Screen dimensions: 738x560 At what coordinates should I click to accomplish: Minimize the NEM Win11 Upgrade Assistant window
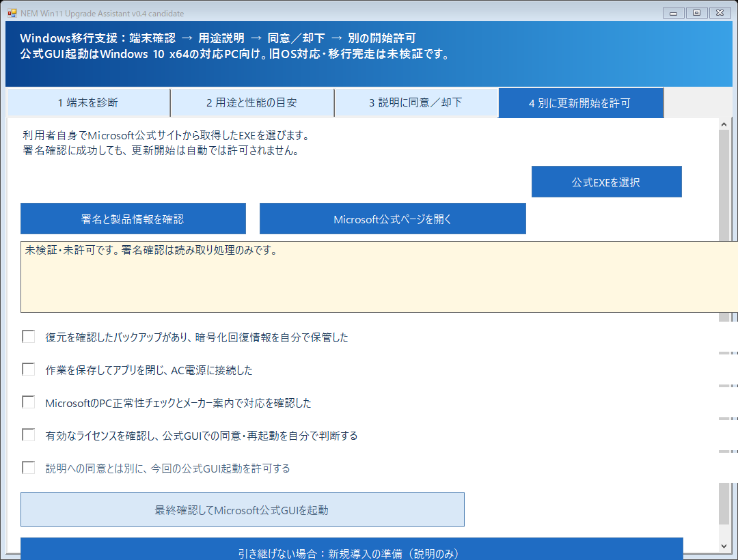pos(674,13)
